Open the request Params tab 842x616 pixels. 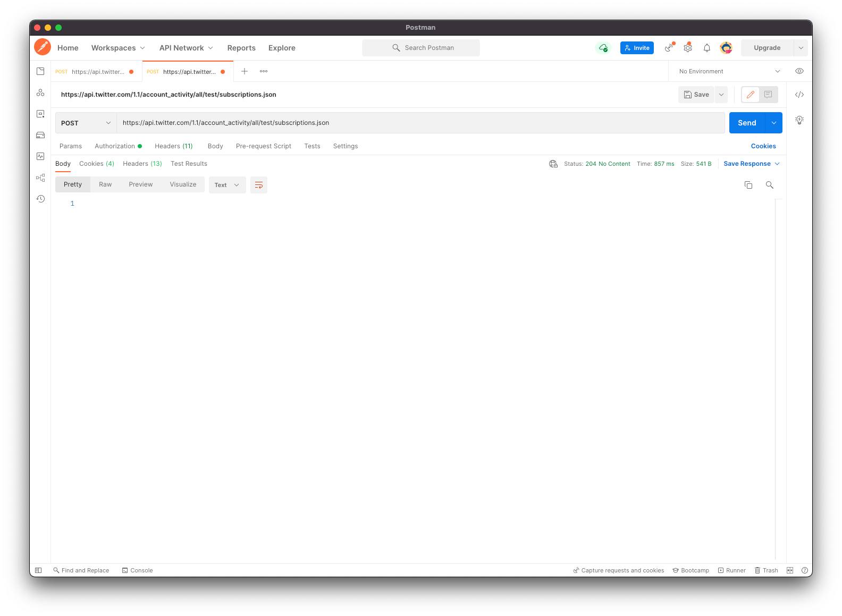71,146
